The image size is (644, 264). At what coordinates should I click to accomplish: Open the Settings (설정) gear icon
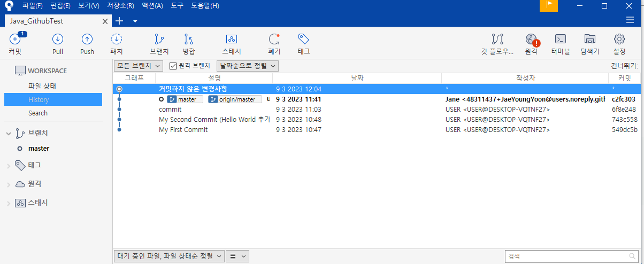619,43
